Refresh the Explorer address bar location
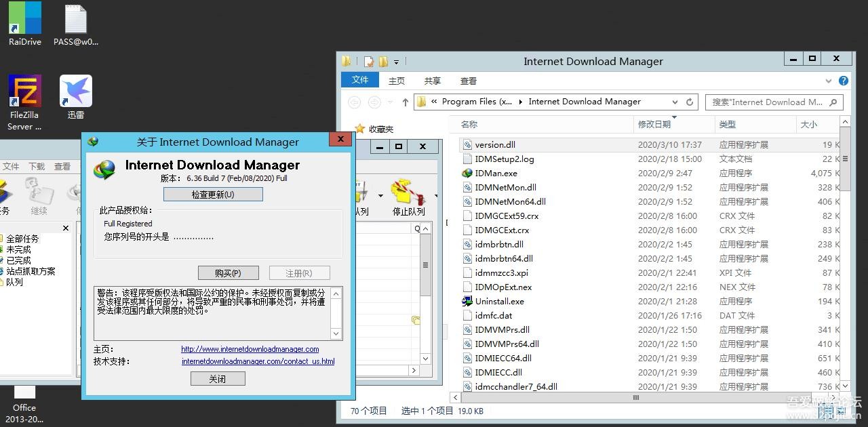The height and width of the screenshot is (427, 868). click(690, 102)
